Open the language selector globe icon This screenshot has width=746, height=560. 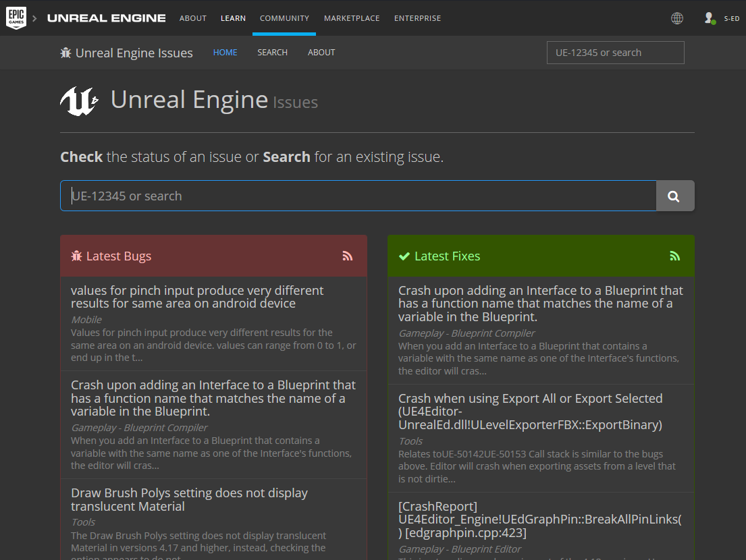coord(676,18)
